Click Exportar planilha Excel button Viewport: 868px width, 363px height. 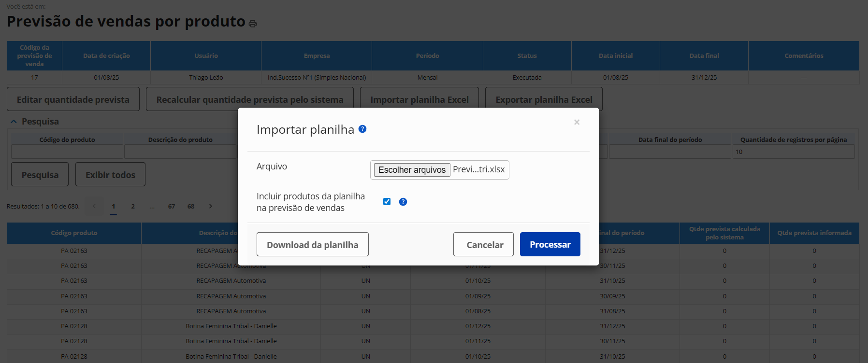pyautogui.click(x=544, y=99)
